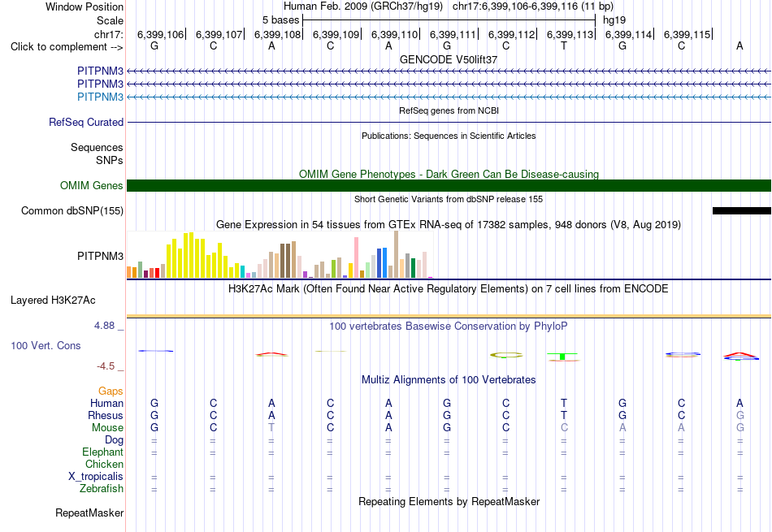This screenshot has height=532, width=772.
Task: Open 'Multiz Alignments of 100 Vertebrates' track title
Action: pos(449,380)
